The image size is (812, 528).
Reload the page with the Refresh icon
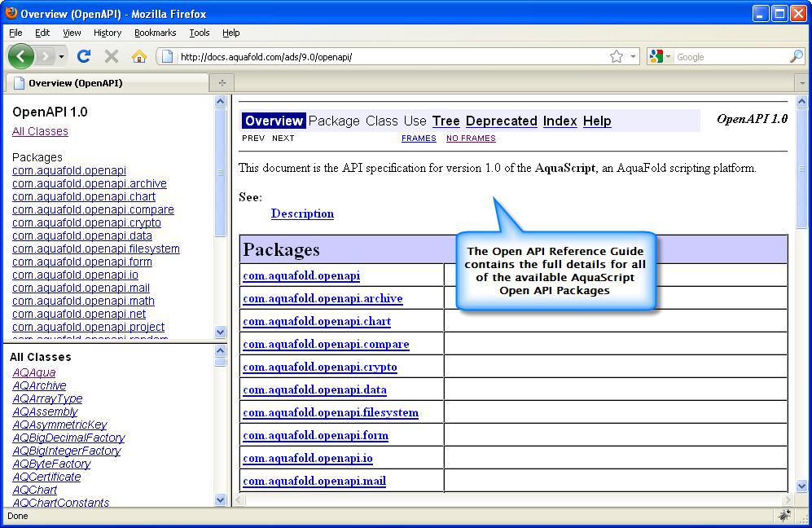coord(84,56)
